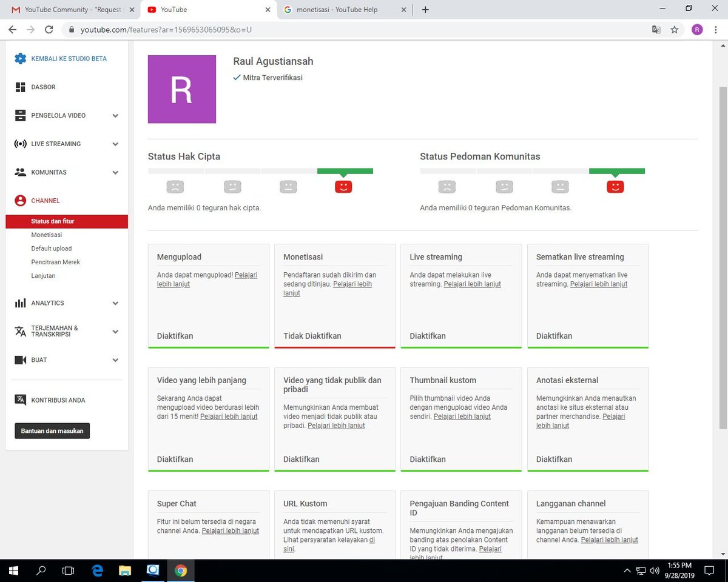Click Pelajari lebih lanjut in Monetisasi card
This screenshot has width=728, height=582.
328,289
